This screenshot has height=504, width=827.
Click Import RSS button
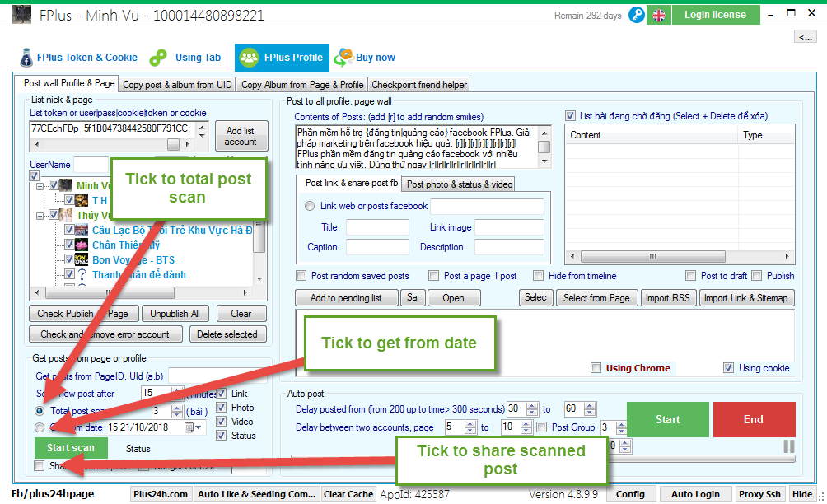point(668,298)
